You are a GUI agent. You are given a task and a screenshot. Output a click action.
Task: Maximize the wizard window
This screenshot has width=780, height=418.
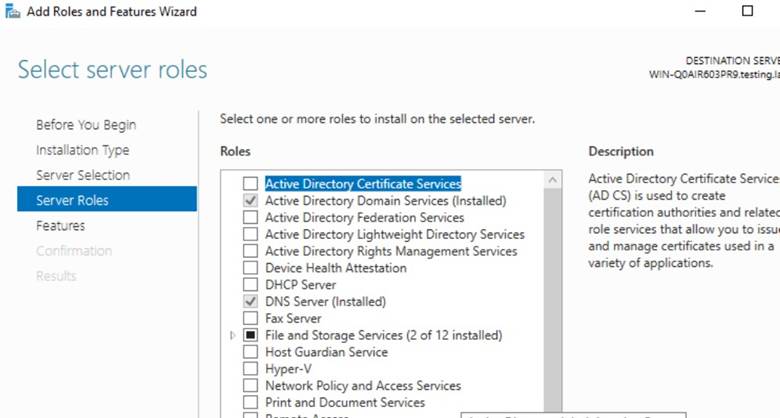[x=747, y=12]
